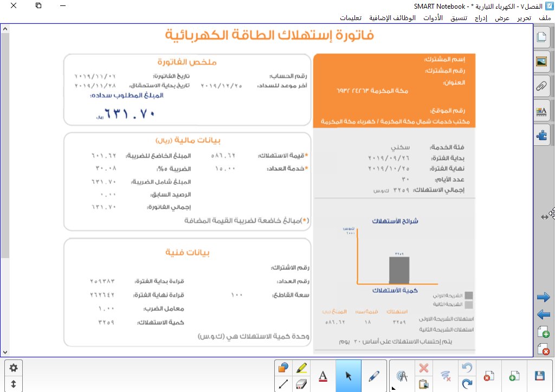This screenshot has width=555, height=392.
Task: Click the Delete red X toolbar icon
Action: point(424,368)
